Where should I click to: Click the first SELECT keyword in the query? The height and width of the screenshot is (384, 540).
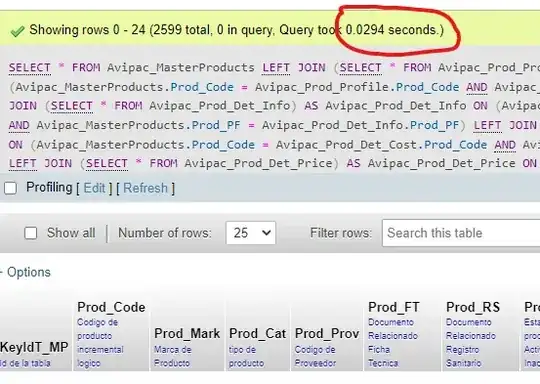tap(30, 68)
